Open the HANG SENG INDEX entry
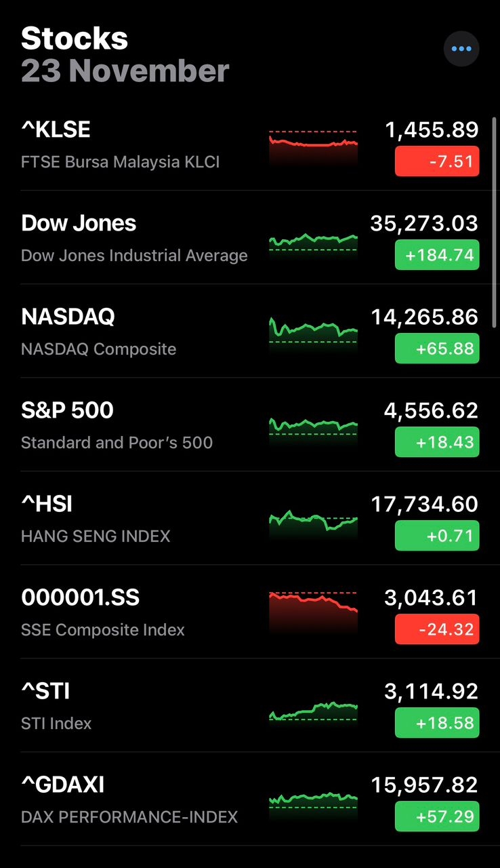 click(250, 518)
